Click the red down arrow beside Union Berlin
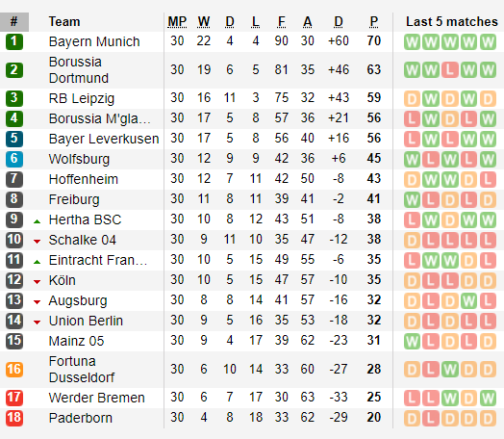Screen dimensions: 504x439 pos(37,322)
